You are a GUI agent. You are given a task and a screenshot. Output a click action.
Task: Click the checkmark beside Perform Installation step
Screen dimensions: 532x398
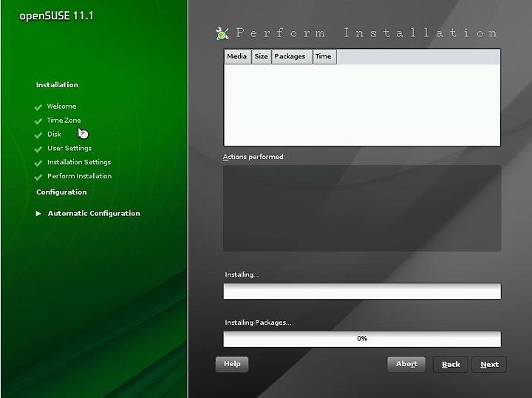tap(38, 177)
